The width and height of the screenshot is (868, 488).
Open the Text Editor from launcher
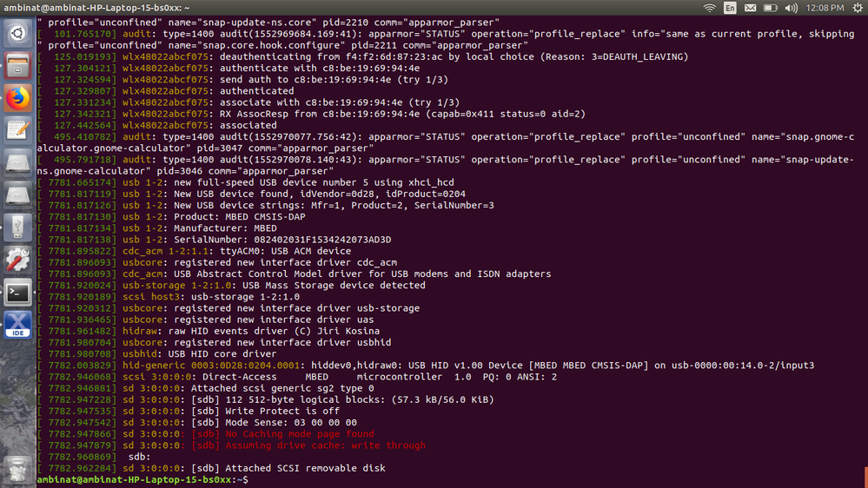pos(17,130)
